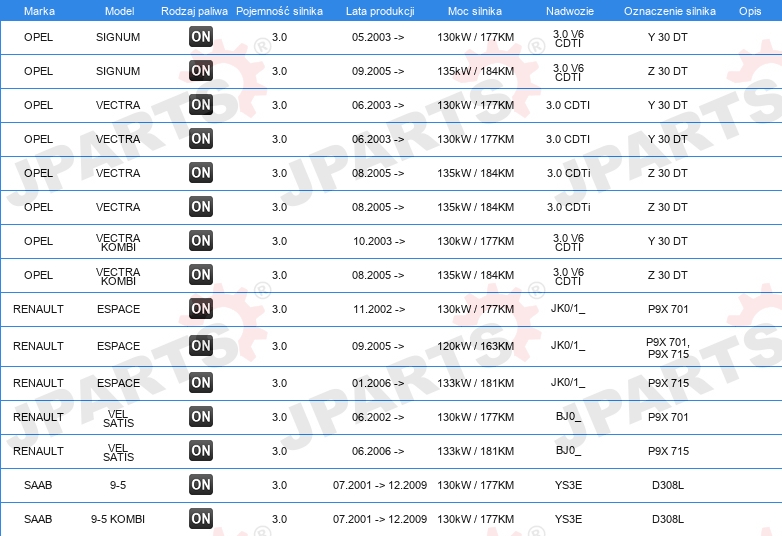Click ON badge in Espace 01.2006 row

pyautogui.click(x=201, y=382)
